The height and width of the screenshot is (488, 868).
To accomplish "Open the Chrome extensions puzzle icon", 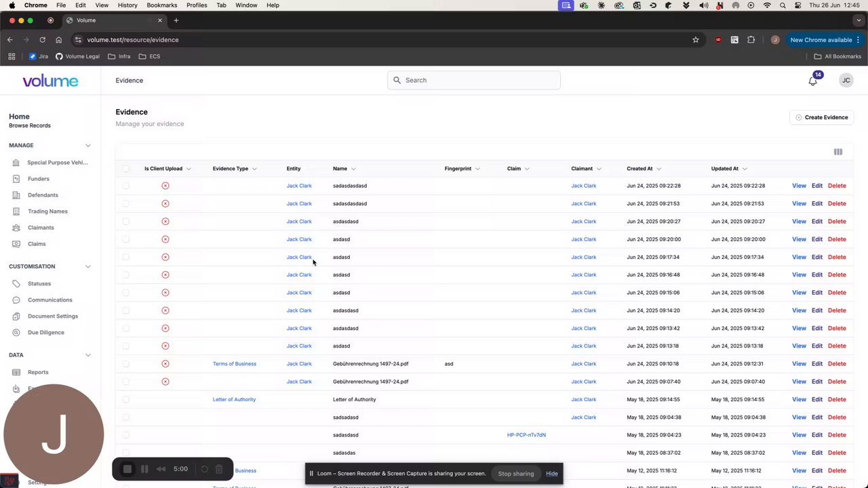I will 751,40.
